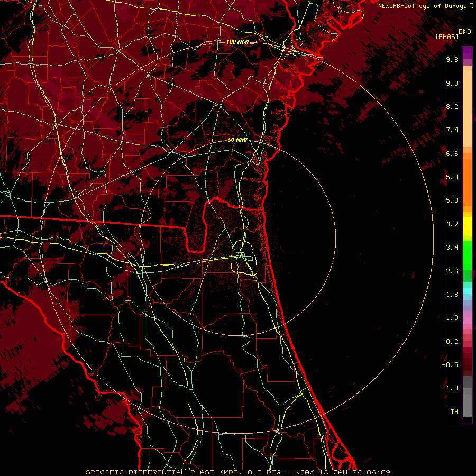
Task: Click the DKD product label
Action: (x=465, y=32)
